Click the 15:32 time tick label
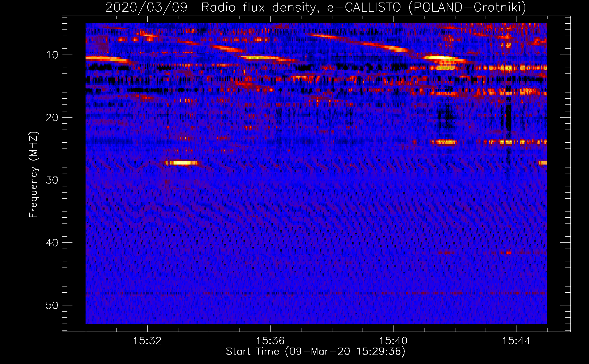Viewport: 589px width, 364px height. tap(147, 341)
